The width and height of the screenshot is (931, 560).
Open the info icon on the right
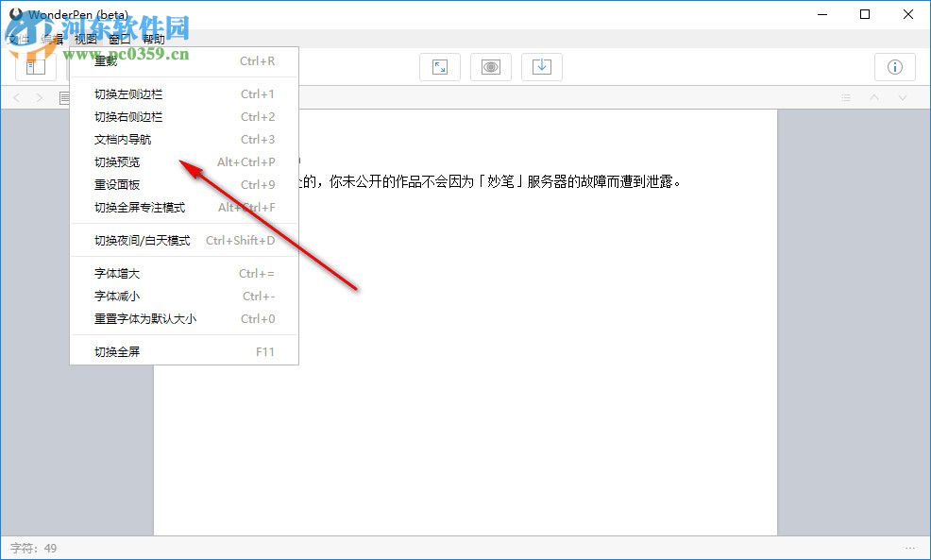click(x=894, y=67)
